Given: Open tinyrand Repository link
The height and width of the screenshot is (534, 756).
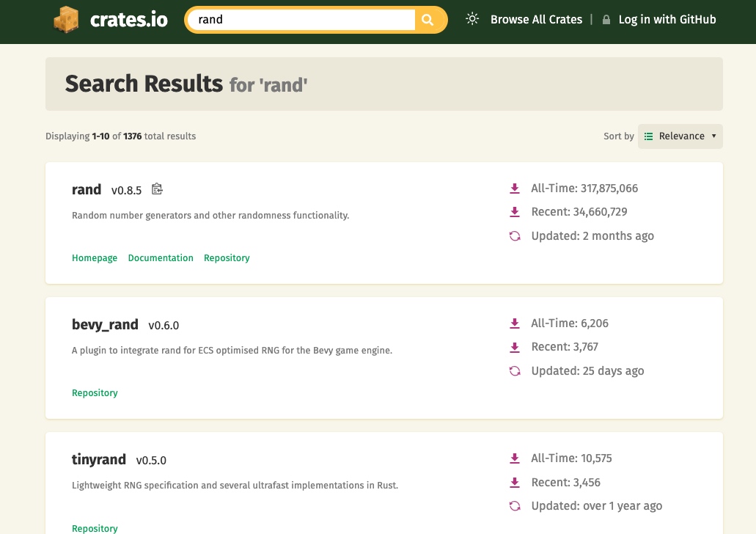Looking at the screenshot, I should point(95,528).
